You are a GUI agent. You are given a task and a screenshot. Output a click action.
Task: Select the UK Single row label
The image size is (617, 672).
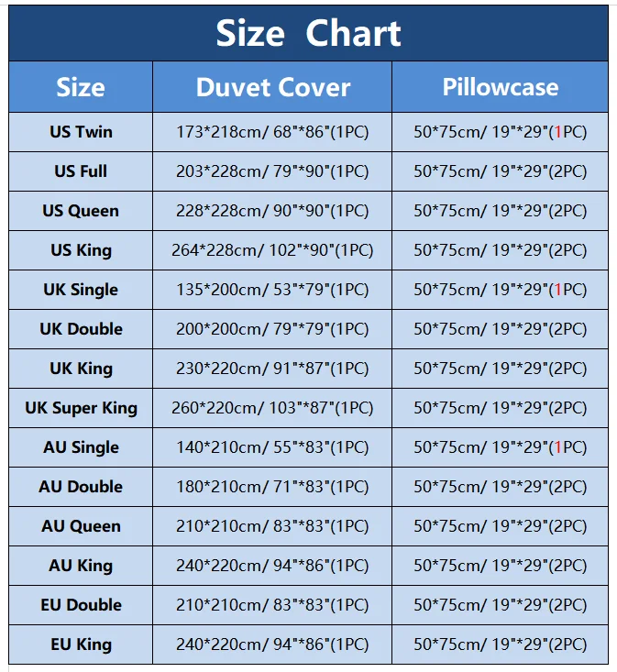(81, 290)
